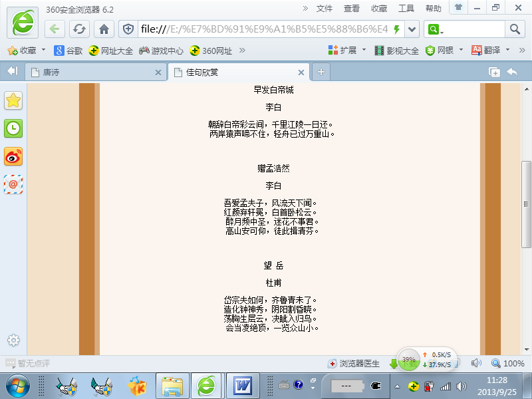532x399 pixels.
Task: Go to the home page icon
Action: coord(103,29)
